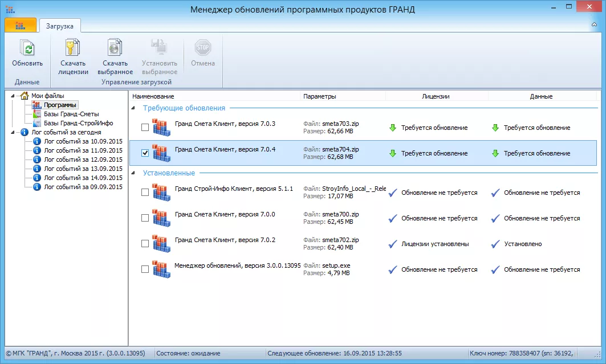Click Скачать выбранное disk icon
The width and height of the screenshot is (606, 364).
pos(115,48)
